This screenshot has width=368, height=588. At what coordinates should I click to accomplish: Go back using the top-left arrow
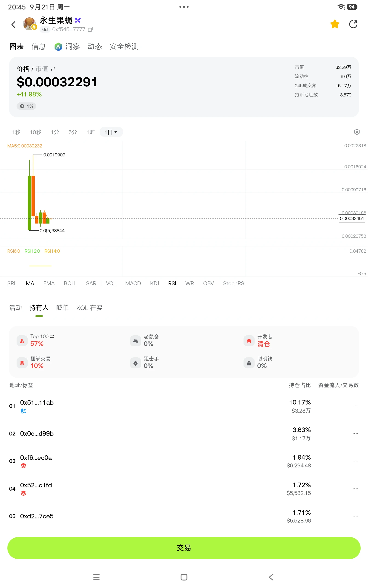click(13, 24)
